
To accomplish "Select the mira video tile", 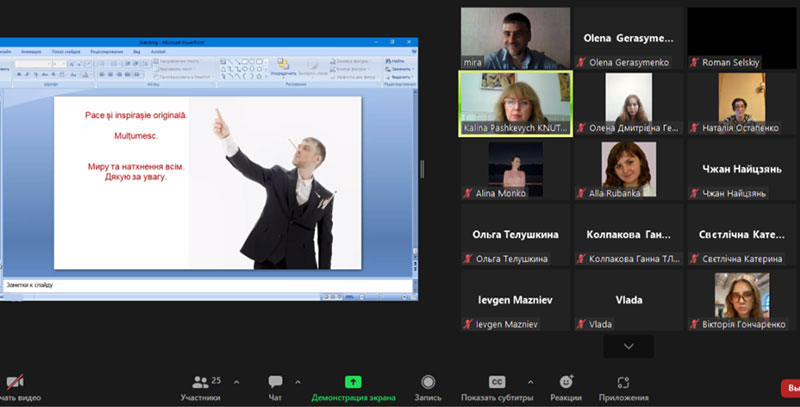I will 515,38.
